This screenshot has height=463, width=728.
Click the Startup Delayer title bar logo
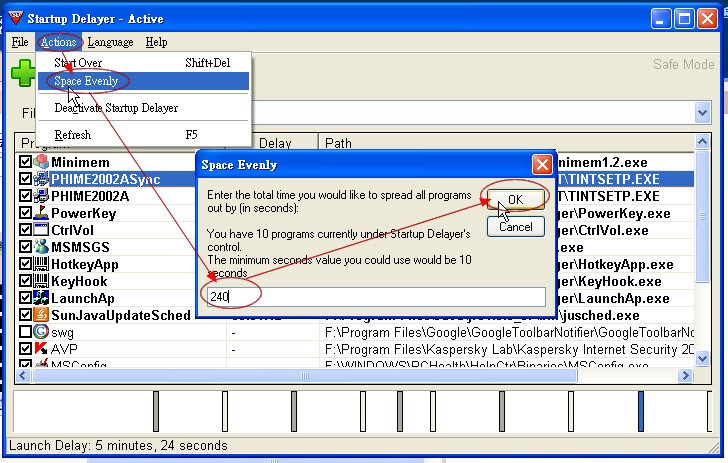coord(15,18)
